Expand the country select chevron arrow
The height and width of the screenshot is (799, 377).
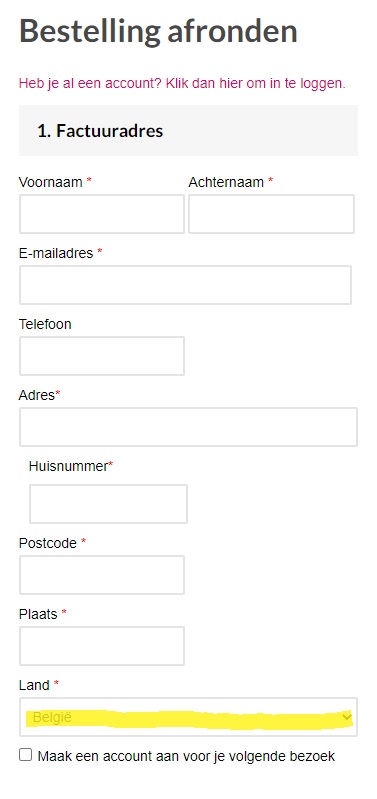click(347, 717)
